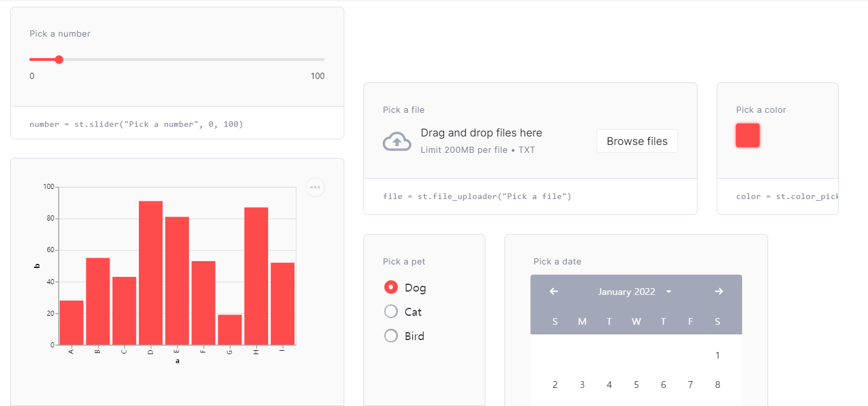The height and width of the screenshot is (406, 868).
Task: Click the Browse files button
Action: click(637, 141)
